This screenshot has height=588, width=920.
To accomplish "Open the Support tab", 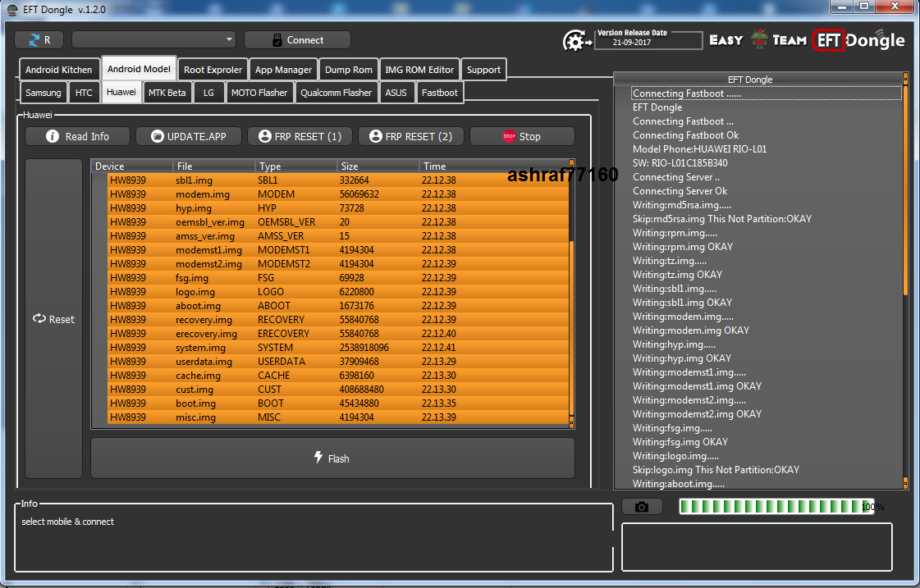I will pos(483,70).
